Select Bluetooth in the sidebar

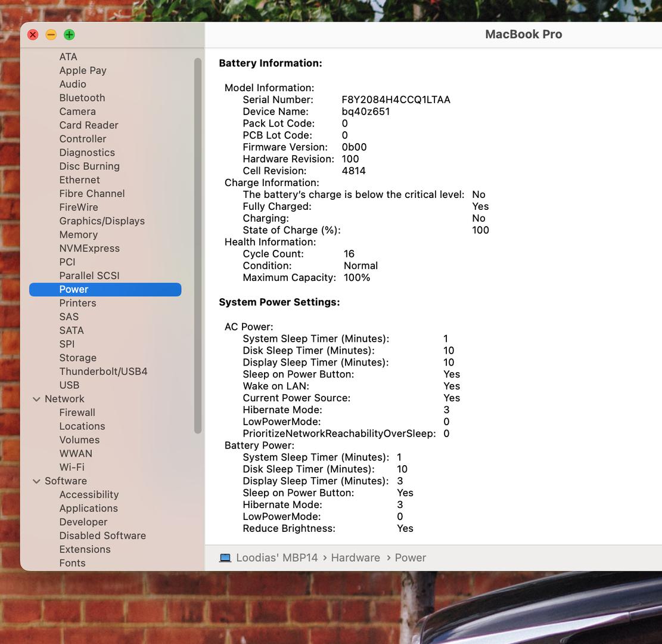[x=82, y=98]
